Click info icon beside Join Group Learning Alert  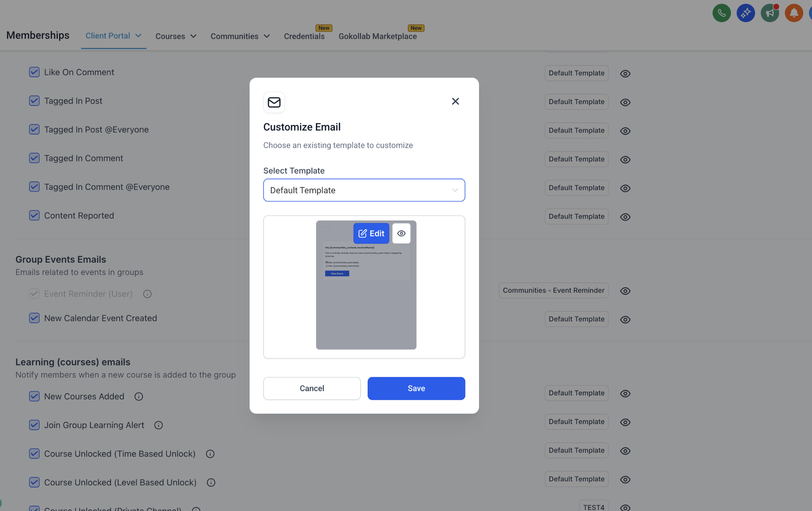[x=158, y=425]
